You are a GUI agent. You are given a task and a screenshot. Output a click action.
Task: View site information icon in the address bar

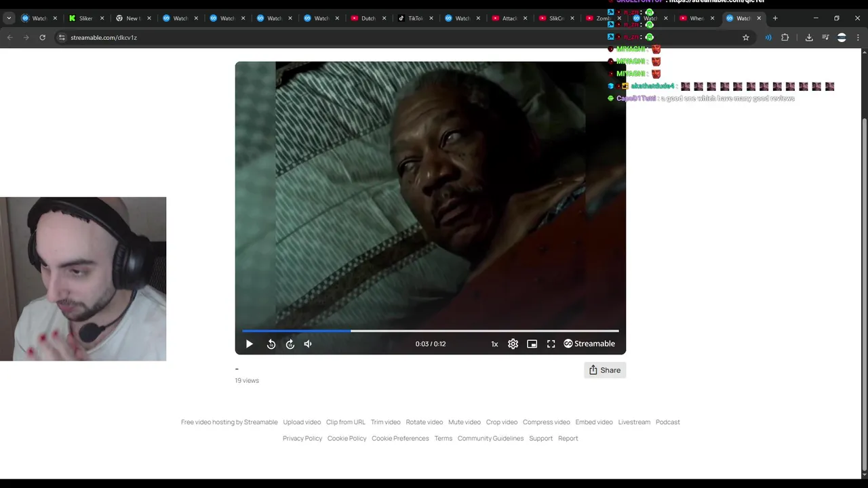tap(62, 37)
